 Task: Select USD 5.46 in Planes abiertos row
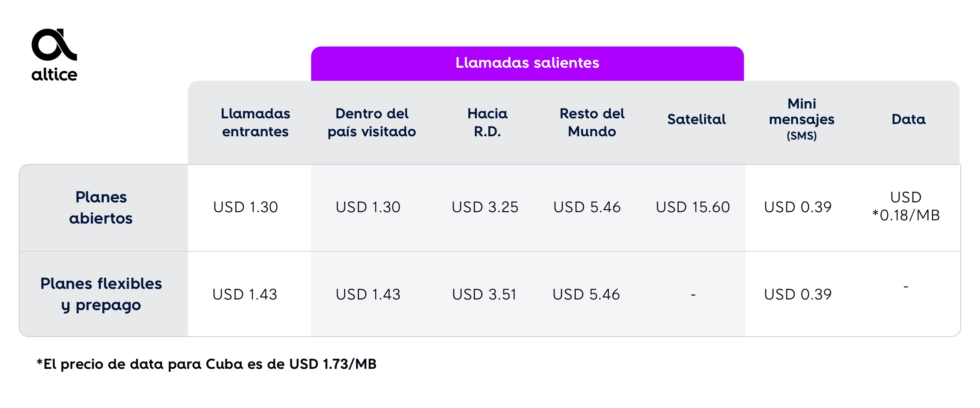(587, 207)
